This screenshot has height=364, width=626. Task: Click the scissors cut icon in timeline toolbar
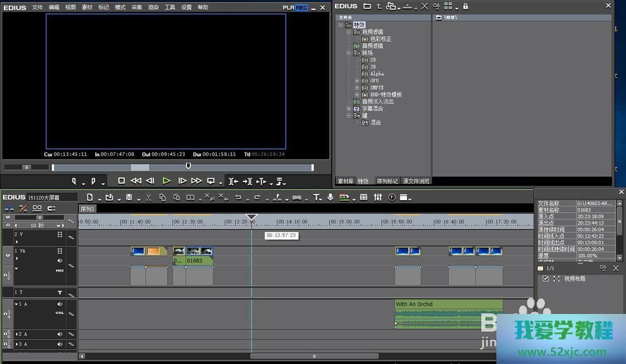tap(148, 198)
